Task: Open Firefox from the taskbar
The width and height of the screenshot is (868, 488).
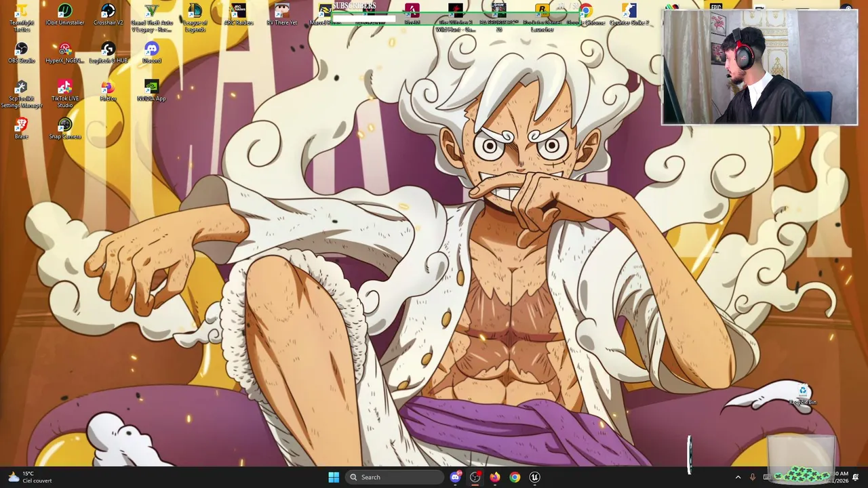Action: (495, 477)
